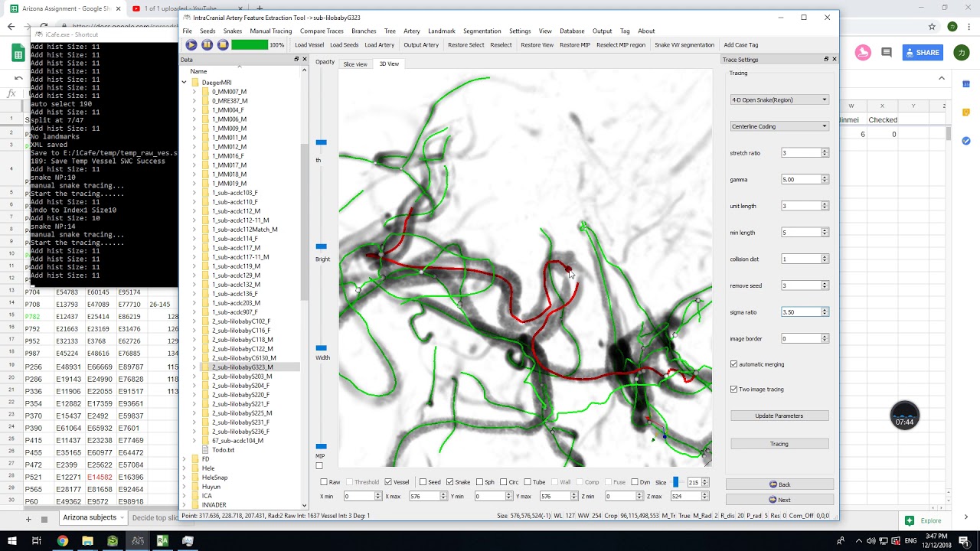
Task: Undock the Trace Settings panel
Action: point(826,59)
